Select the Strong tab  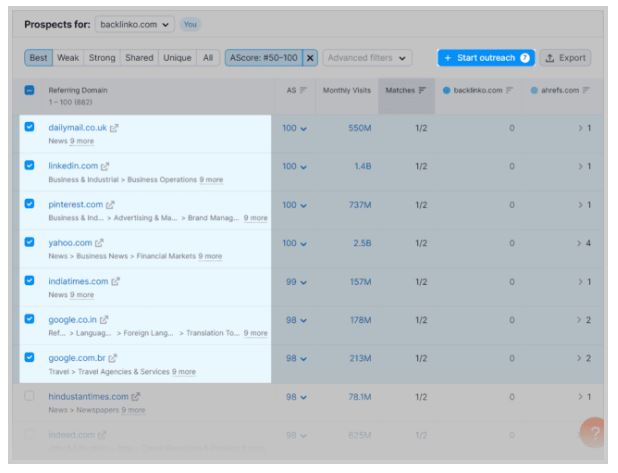click(102, 58)
